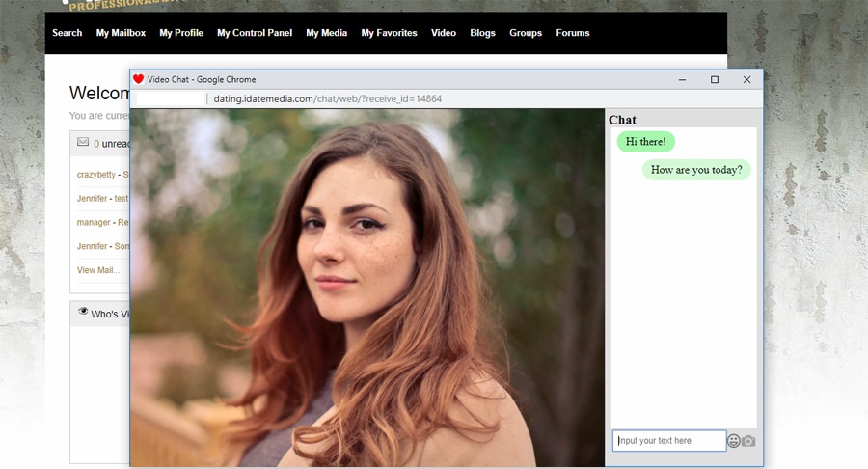Open the Video navigation item
This screenshot has width=868, height=469.
point(444,33)
